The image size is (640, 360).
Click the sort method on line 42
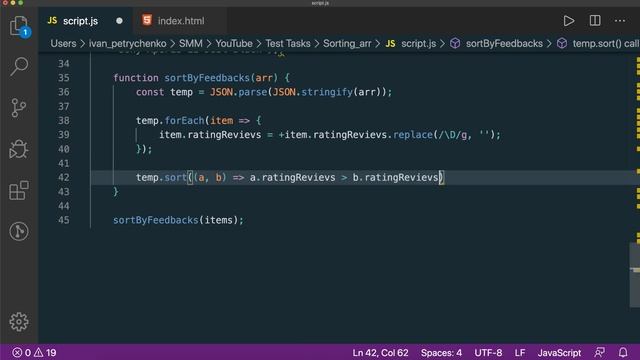176,178
